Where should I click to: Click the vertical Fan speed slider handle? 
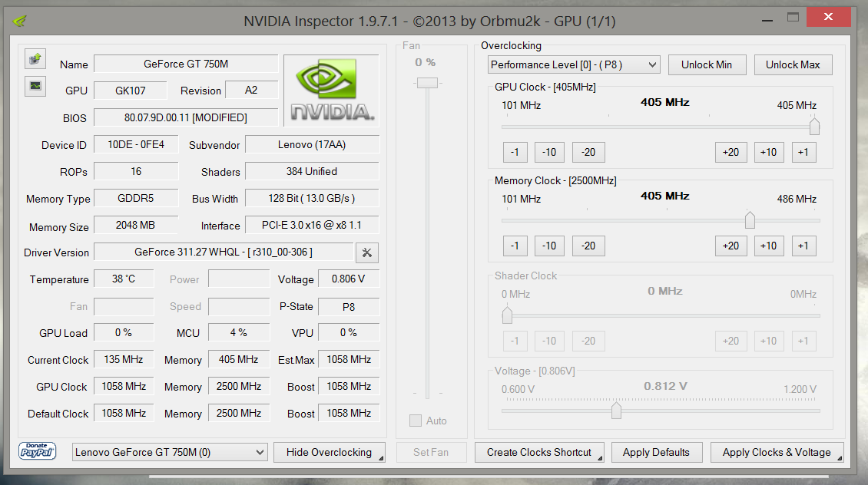point(427,83)
